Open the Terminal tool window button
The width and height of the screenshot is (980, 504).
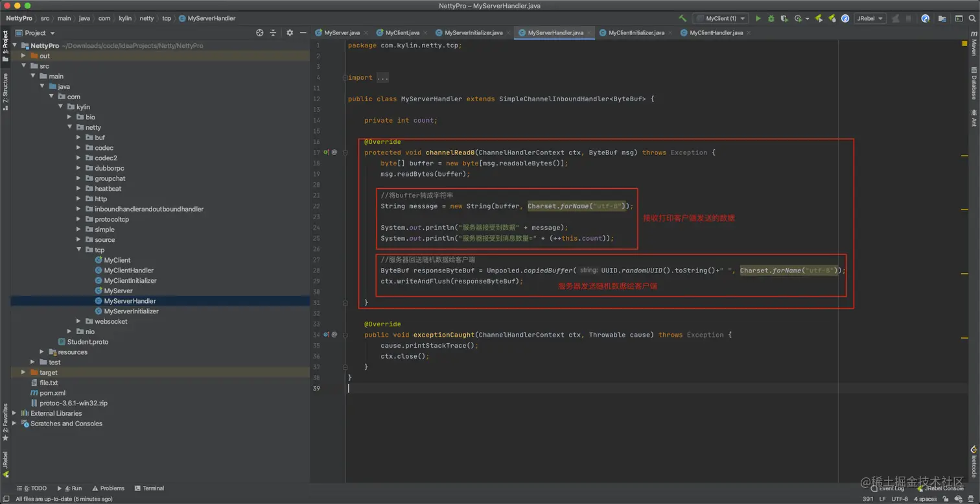pos(149,488)
